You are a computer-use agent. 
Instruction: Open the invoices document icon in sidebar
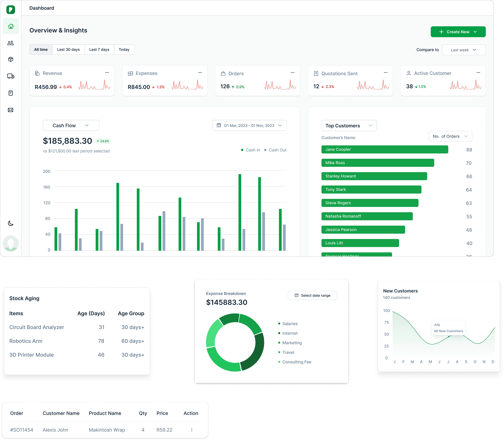click(11, 93)
